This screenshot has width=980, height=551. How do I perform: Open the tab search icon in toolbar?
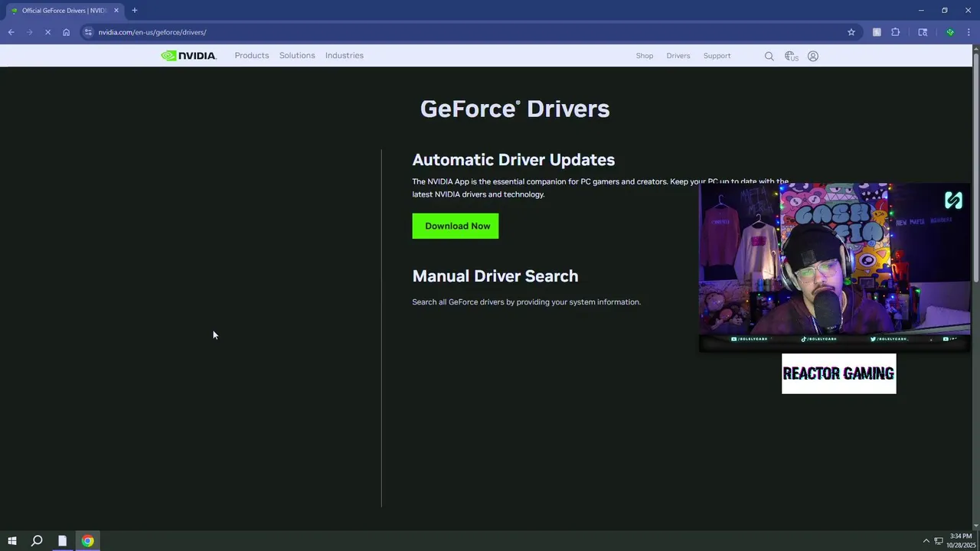click(923, 32)
